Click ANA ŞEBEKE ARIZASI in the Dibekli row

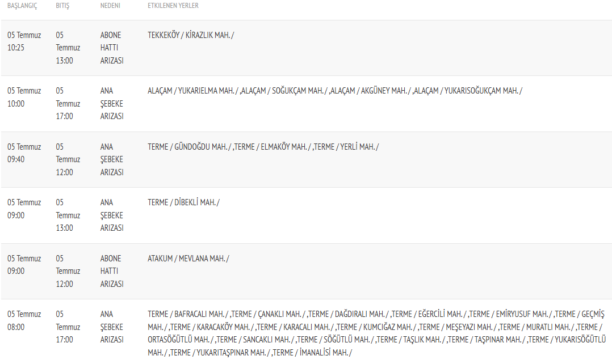point(111,215)
